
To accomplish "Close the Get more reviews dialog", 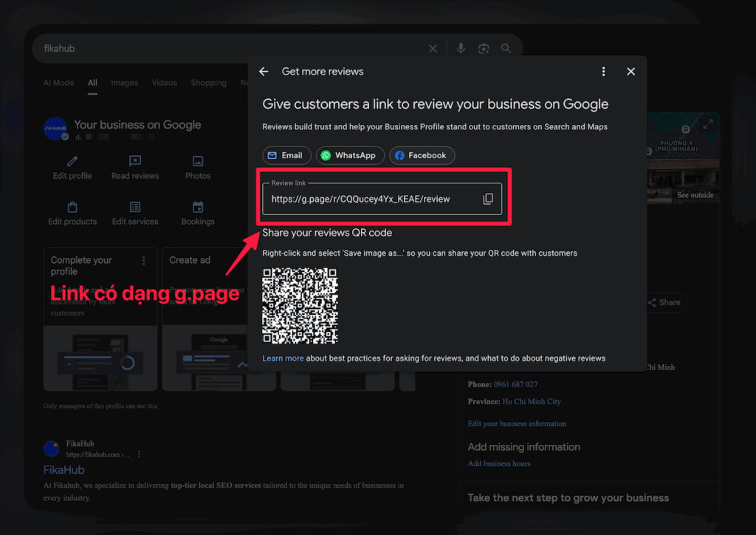I will pos(630,72).
